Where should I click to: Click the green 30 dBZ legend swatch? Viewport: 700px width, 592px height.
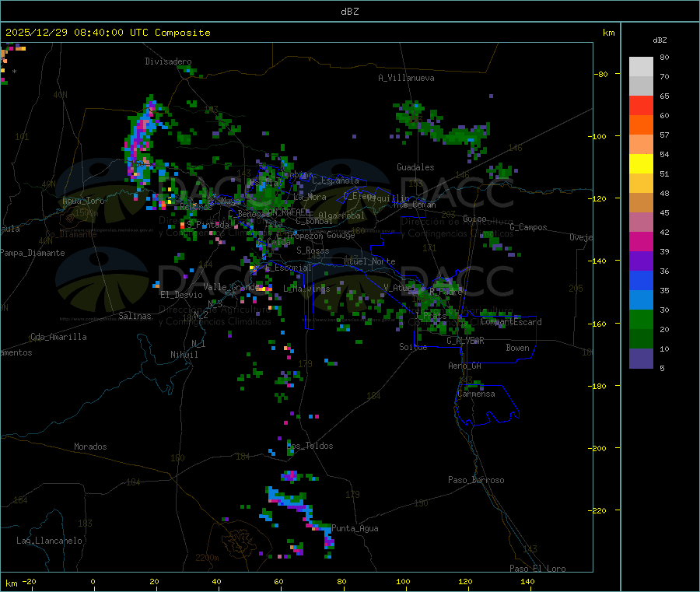point(641,319)
